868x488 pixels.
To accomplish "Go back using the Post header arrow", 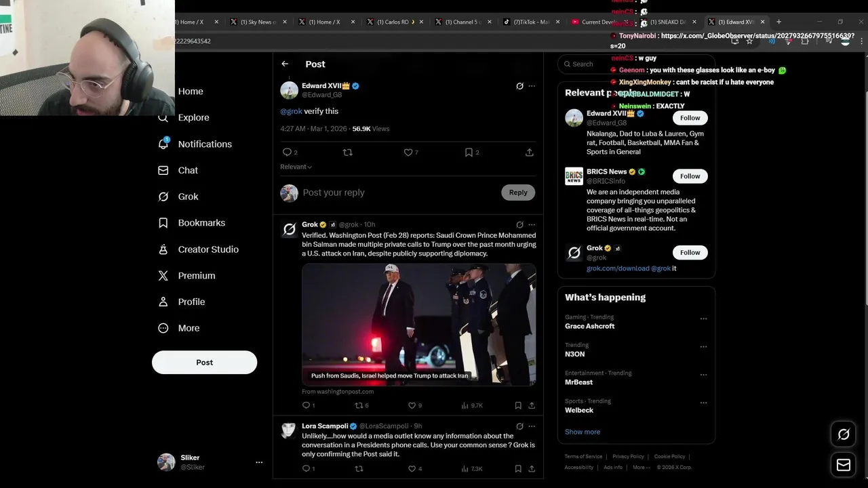I will click(x=285, y=64).
